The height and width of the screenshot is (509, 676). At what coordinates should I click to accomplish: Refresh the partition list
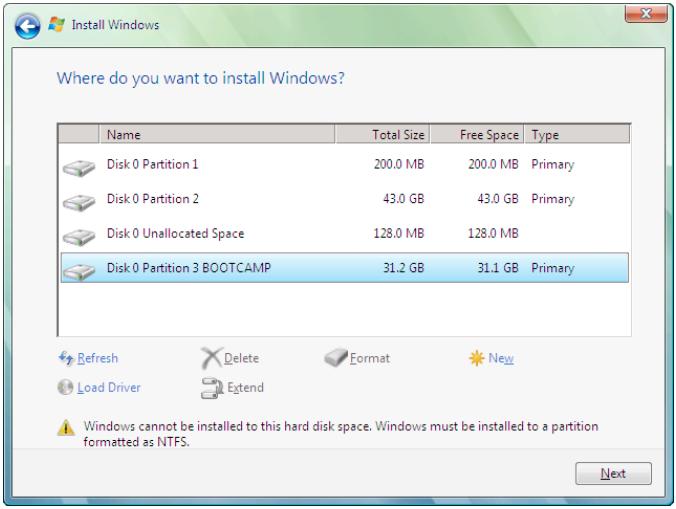coord(97,358)
